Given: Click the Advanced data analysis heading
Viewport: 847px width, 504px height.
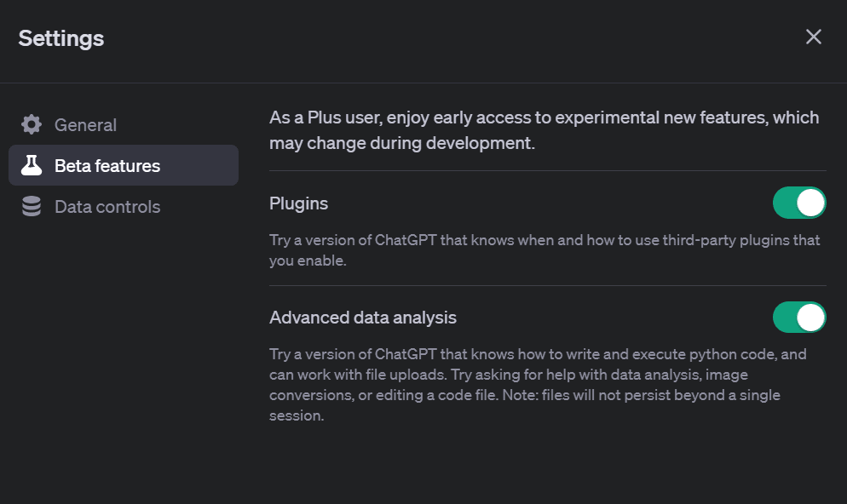Looking at the screenshot, I should (x=363, y=318).
